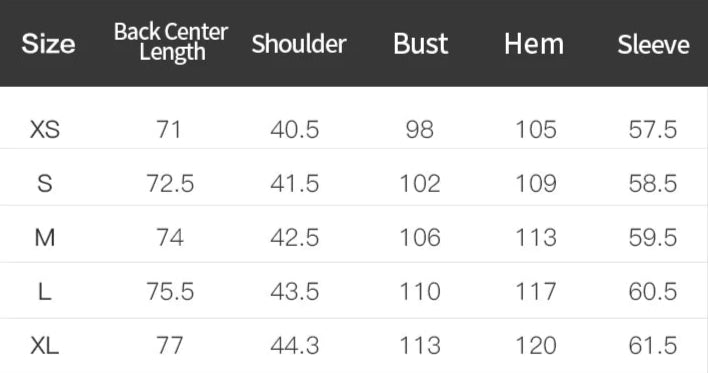Select the 120 hem value

(536, 345)
